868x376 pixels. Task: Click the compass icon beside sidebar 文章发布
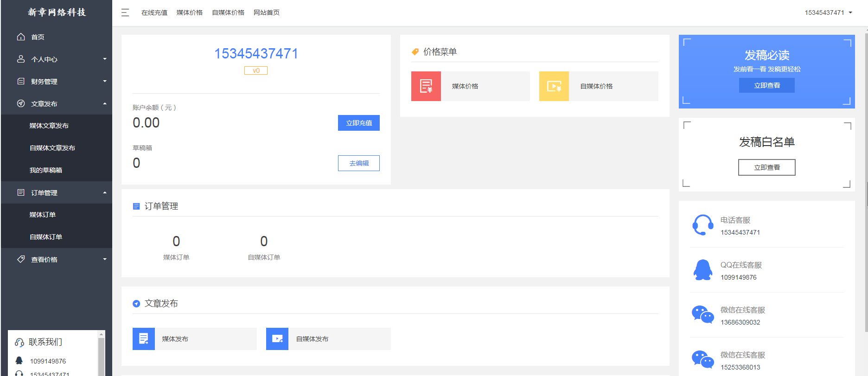21,103
